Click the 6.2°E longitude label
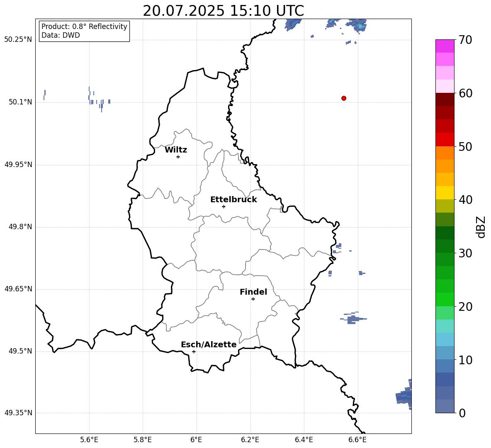491x448 pixels. (250, 440)
